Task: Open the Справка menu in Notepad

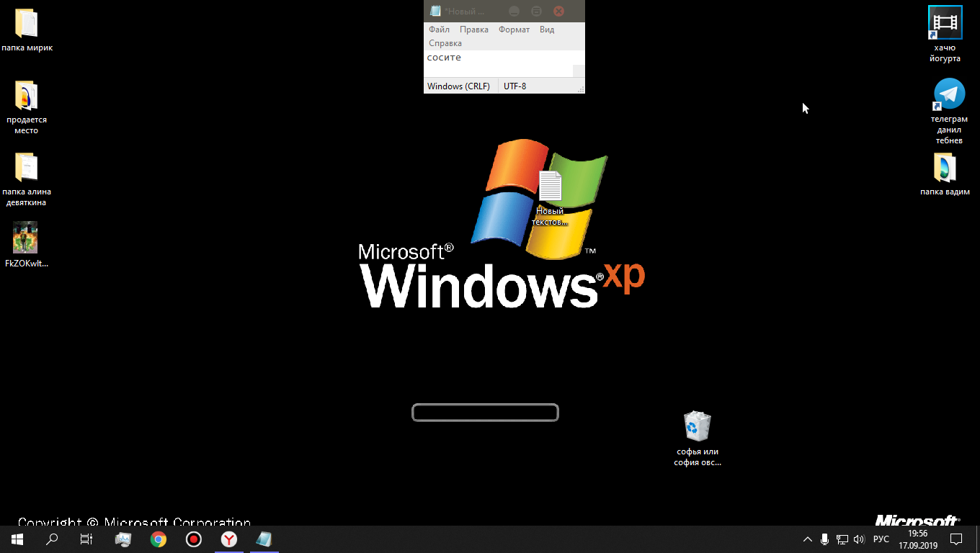Action: pos(445,43)
